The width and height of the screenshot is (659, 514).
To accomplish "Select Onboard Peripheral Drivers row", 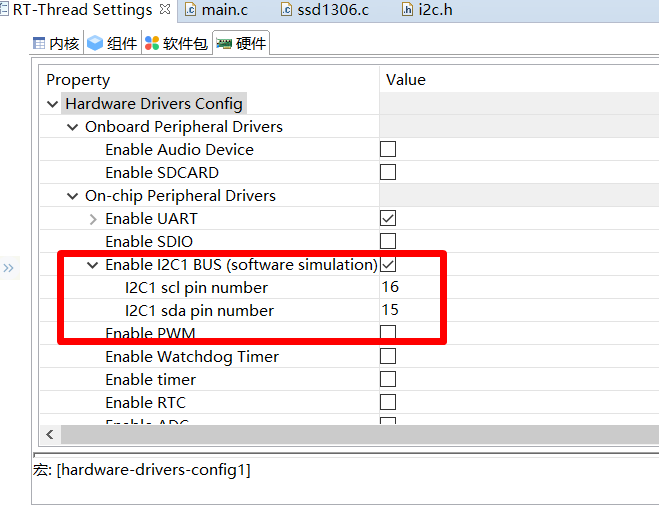I will (x=184, y=127).
